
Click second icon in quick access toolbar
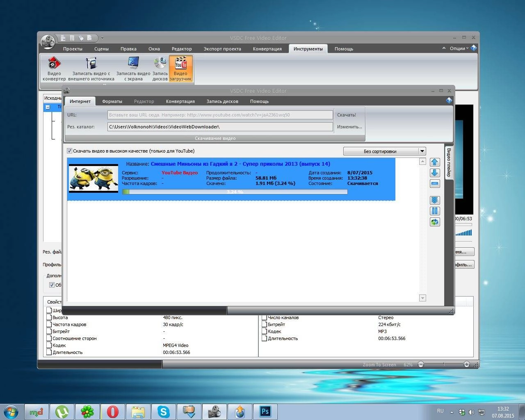pos(72,38)
